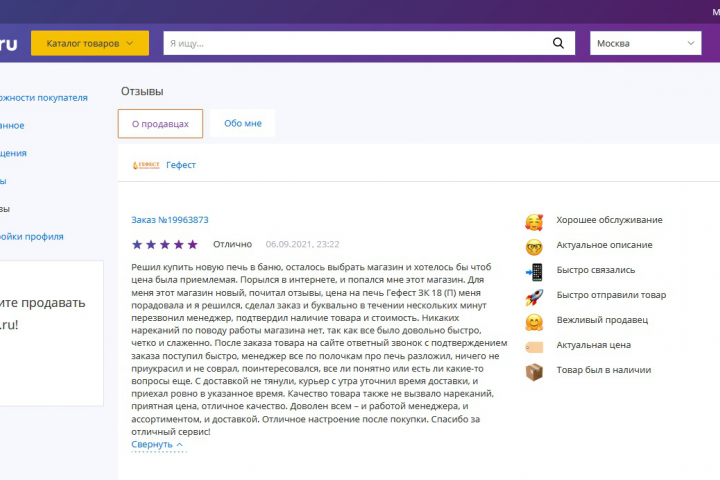Click the review date 06.09.2021, 23:22

[x=303, y=244]
